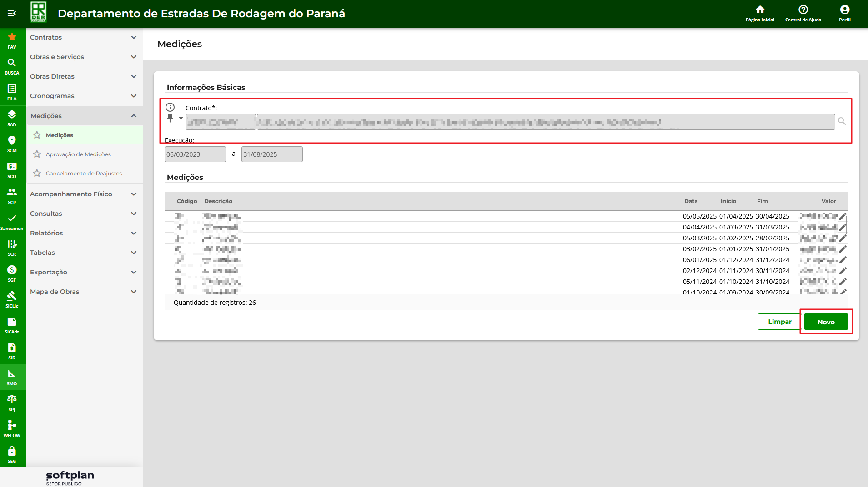Click the Limpar button
The width and height of the screenshot is (868, 487).
pyautogui.click(x=779, y=322)
